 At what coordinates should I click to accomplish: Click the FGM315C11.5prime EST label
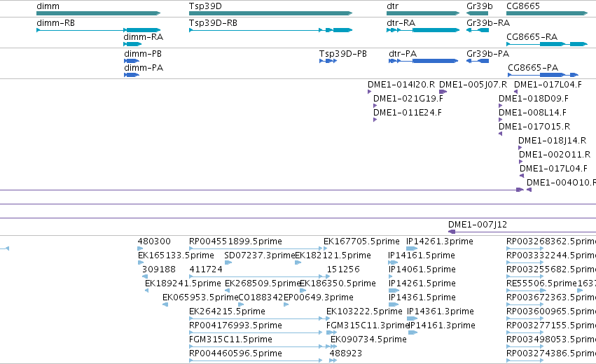coord(230,339)
